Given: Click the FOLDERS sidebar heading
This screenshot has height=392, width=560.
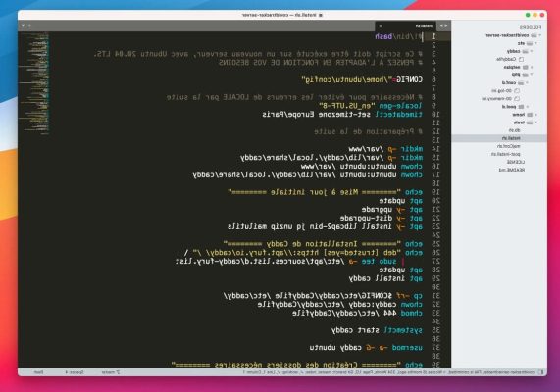Looking at the screenshot, I should pyautogui.click(x=531, y=27).
